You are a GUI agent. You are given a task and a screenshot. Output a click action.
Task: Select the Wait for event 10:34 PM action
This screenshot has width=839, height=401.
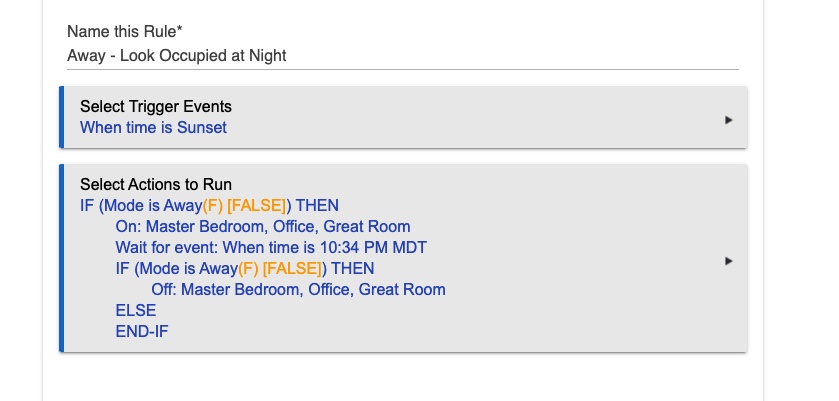pos(271,247)
